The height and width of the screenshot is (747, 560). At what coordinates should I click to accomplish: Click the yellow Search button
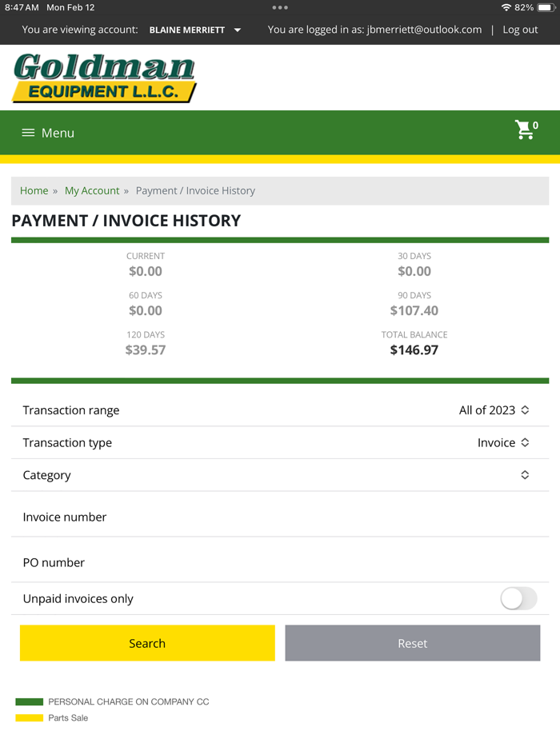coord(147,643)
